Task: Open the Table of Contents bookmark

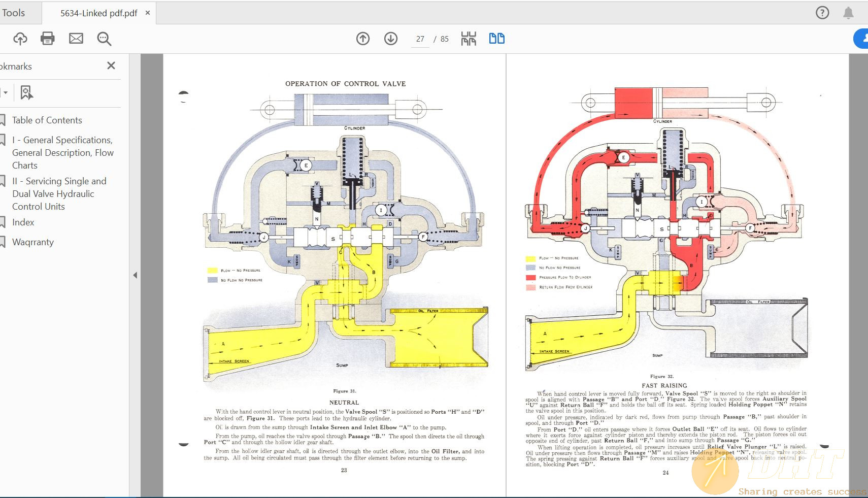Action: point(47,120)
